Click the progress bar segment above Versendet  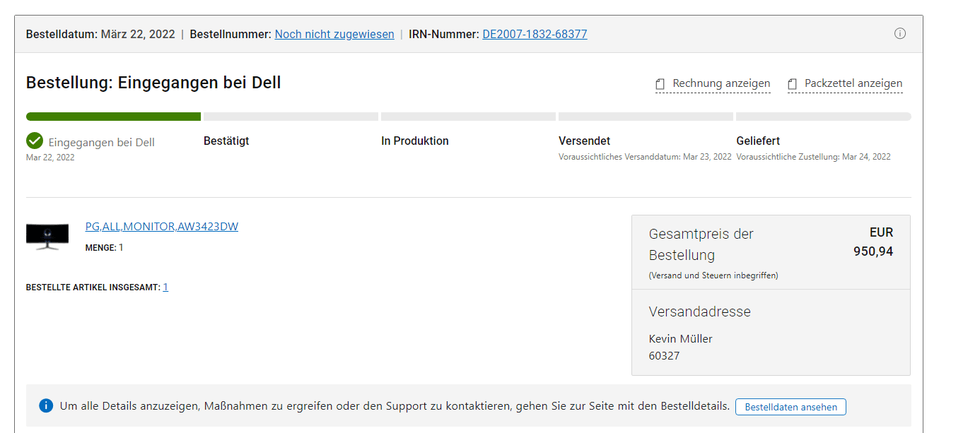click(646, 117)
